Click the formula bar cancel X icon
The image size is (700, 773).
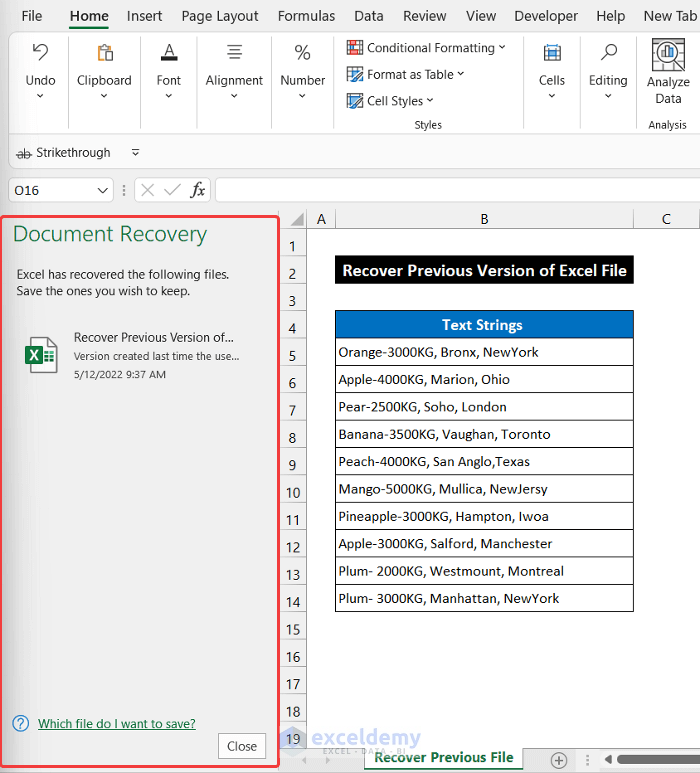147,190
